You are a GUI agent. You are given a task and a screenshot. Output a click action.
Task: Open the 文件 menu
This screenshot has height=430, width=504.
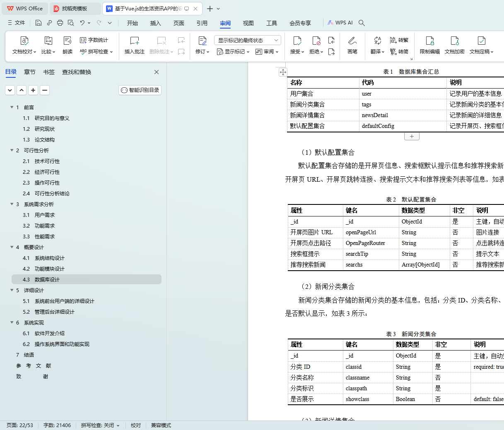point(17,23)
